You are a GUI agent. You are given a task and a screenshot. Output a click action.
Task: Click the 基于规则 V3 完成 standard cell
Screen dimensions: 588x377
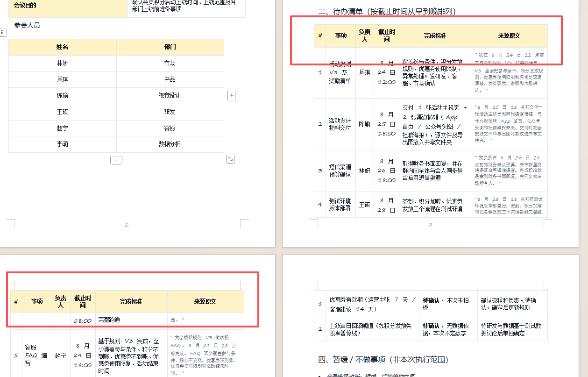tap(131, 356)
